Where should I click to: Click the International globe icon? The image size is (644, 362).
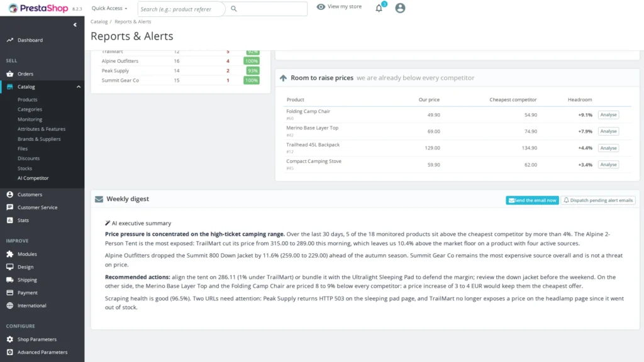(10, 305)
